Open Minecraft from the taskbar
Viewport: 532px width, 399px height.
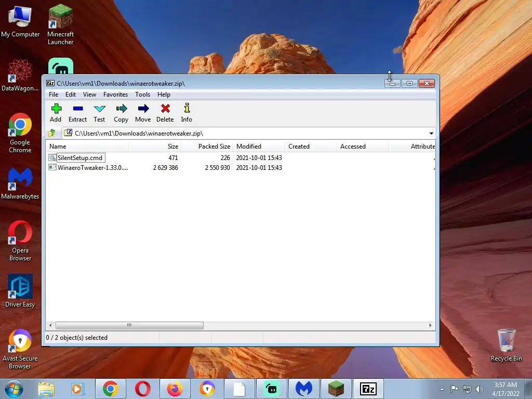click(336, 389)
